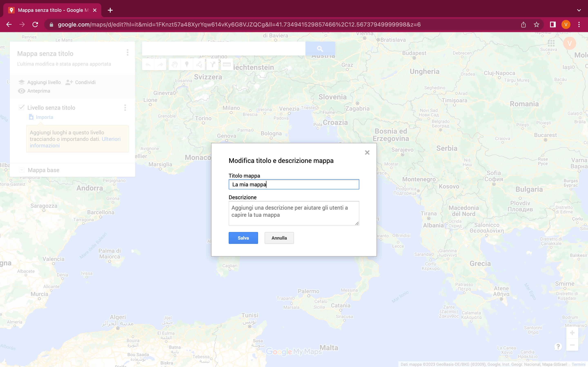Click the Annulla button

tap(279, 238)
